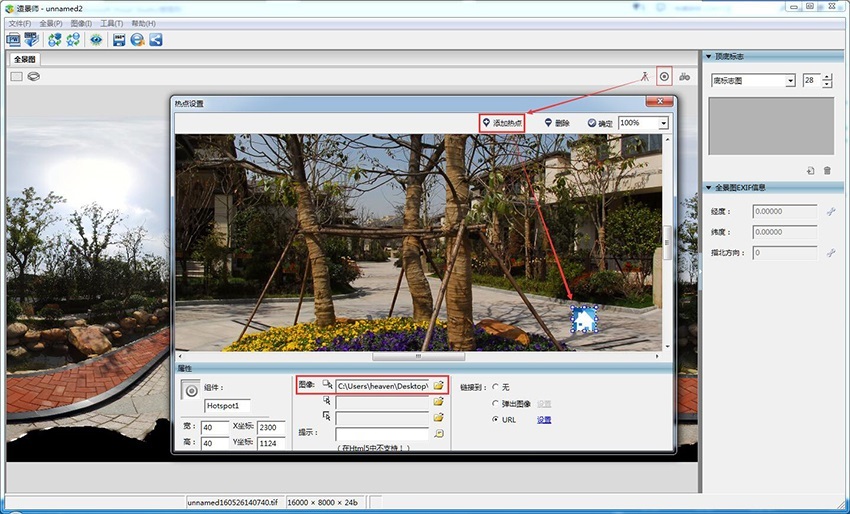Click the blue share icon in main toolbar

pos(156,40)
